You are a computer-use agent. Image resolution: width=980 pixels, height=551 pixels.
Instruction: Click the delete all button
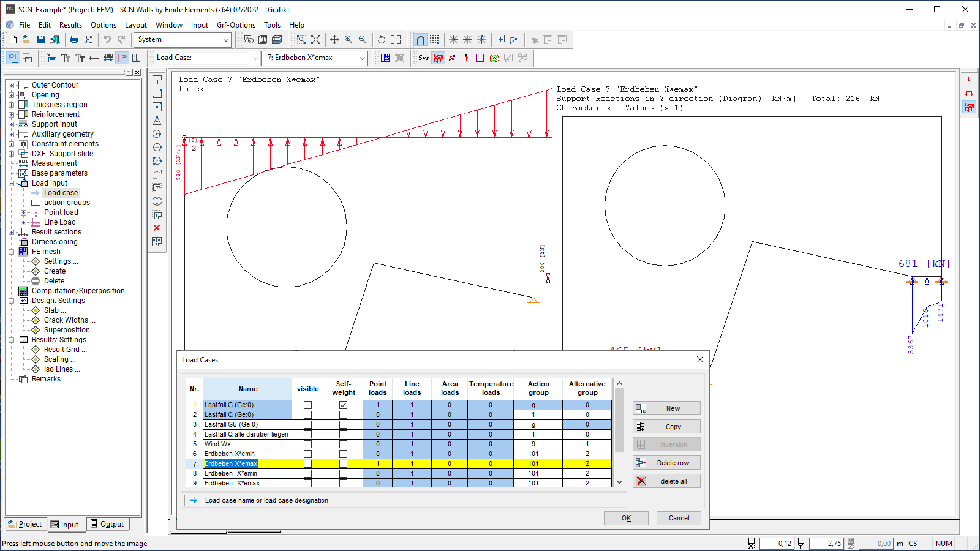coord(666,481)
